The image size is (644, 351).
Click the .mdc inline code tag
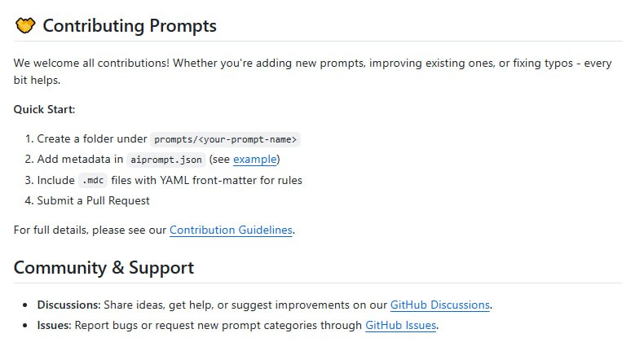click(92, 181)
